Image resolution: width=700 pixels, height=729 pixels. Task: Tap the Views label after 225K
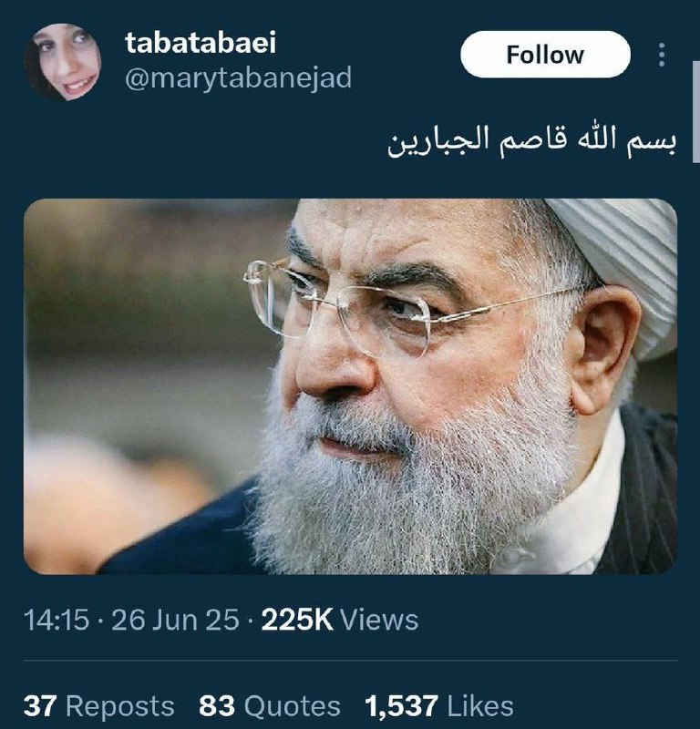379,620
